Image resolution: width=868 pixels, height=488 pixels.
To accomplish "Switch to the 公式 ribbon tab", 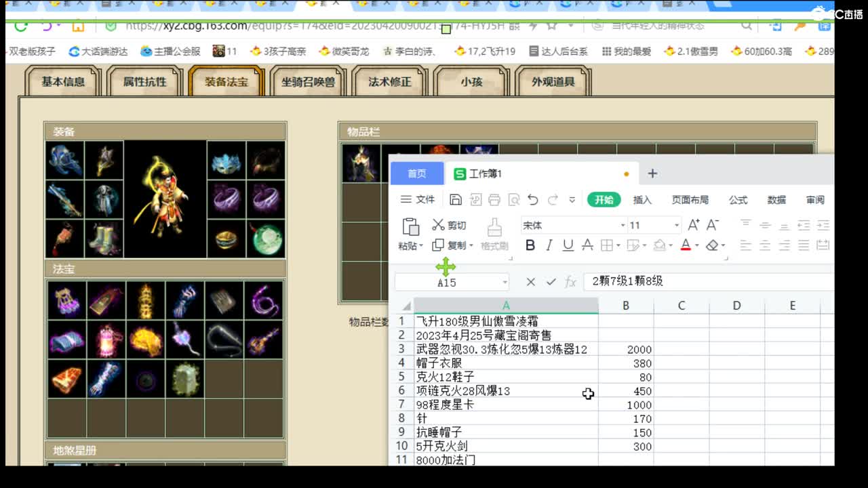I will pyautogui.click(x=738, y=200).
